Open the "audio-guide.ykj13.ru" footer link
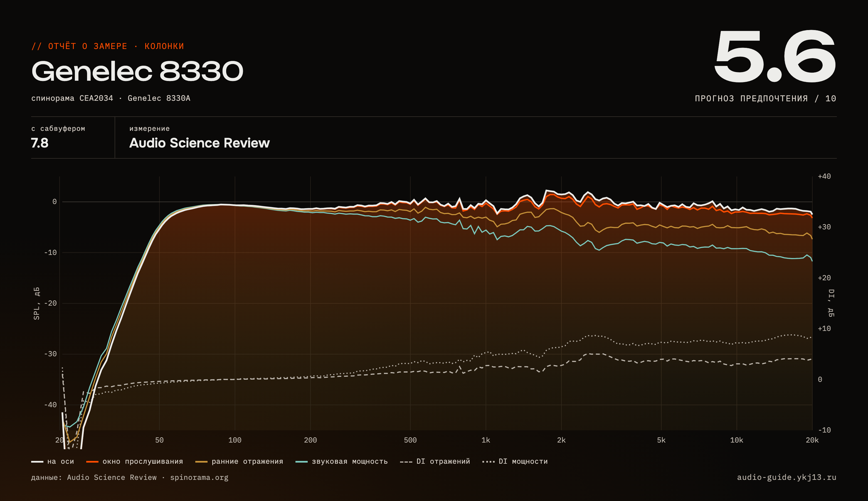The height and width of the screenshot is (501, 868). click(786, 478)
